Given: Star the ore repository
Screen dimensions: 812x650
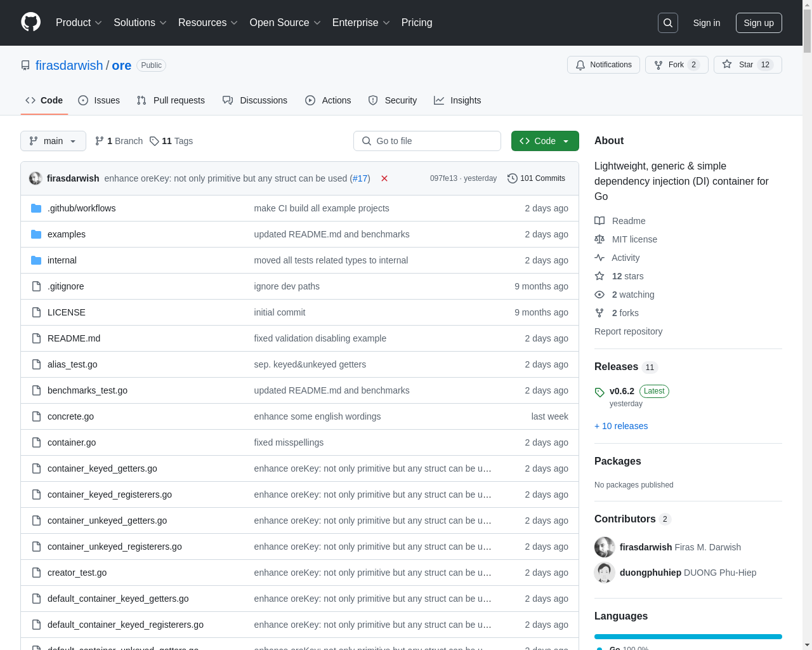Looking at the screenshot, I should click(747, 65).
